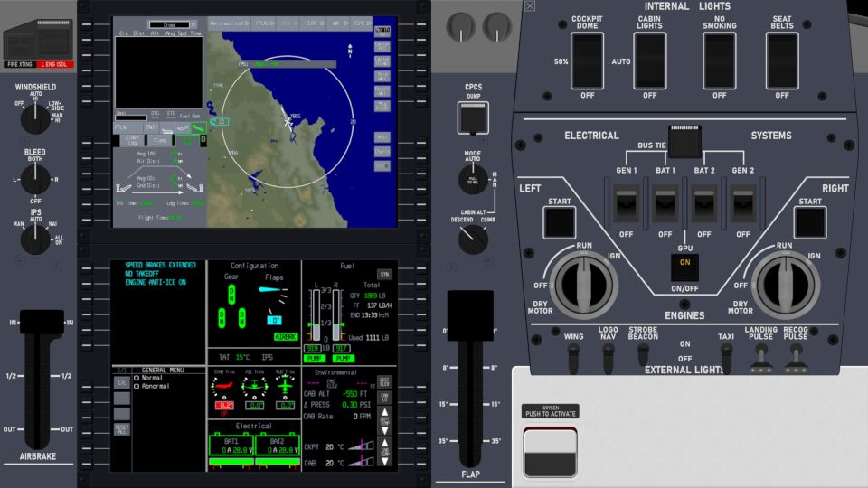Open the Aeronautical map menu

point(230,23)
